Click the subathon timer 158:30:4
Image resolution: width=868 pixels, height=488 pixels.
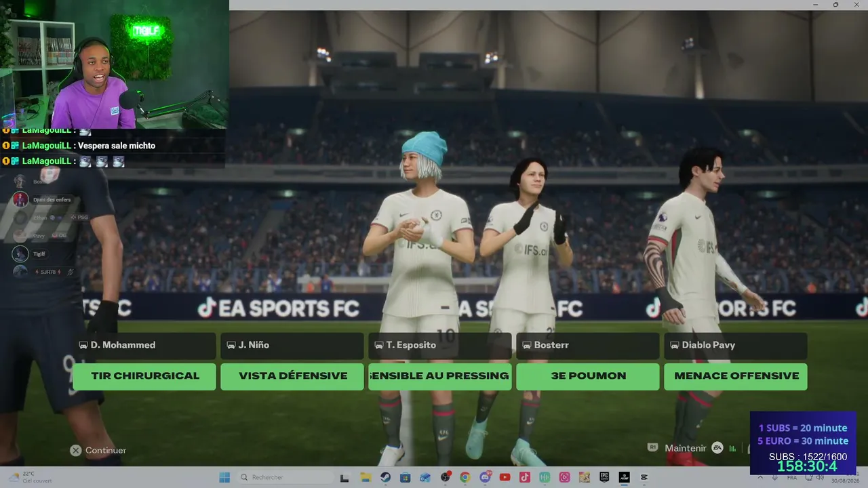point(807,467)
